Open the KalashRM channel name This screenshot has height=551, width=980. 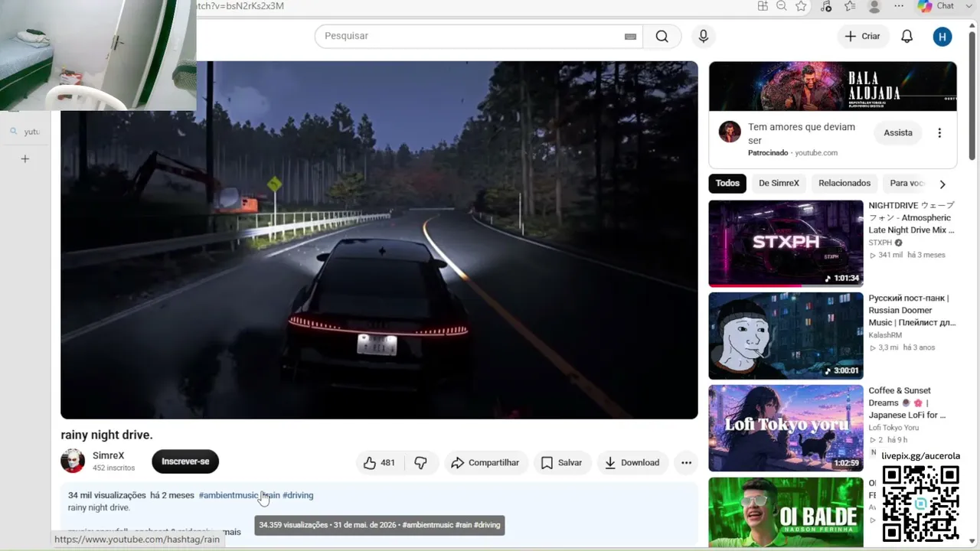click(887, 335)
